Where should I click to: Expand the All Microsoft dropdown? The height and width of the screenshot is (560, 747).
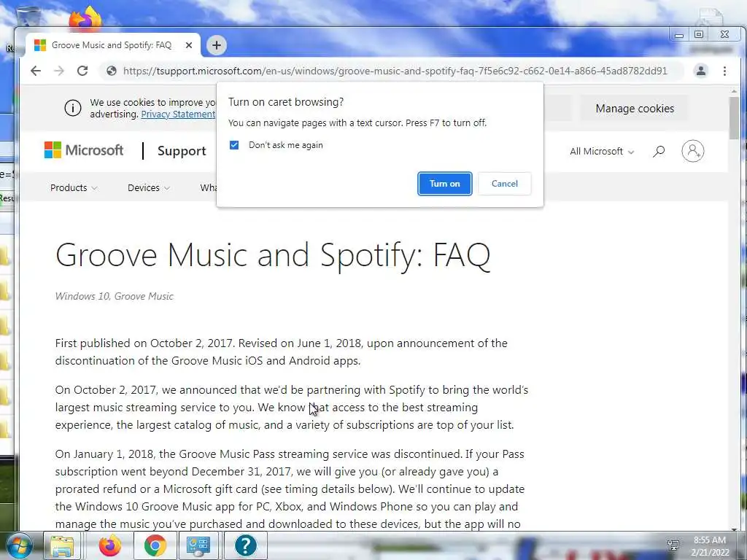click(x=602, y=152)
